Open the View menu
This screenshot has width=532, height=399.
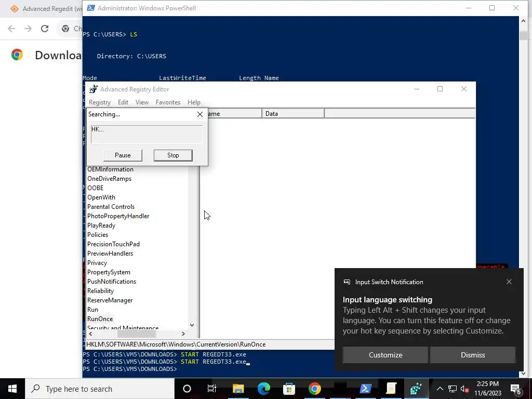(x=142, y=102)
